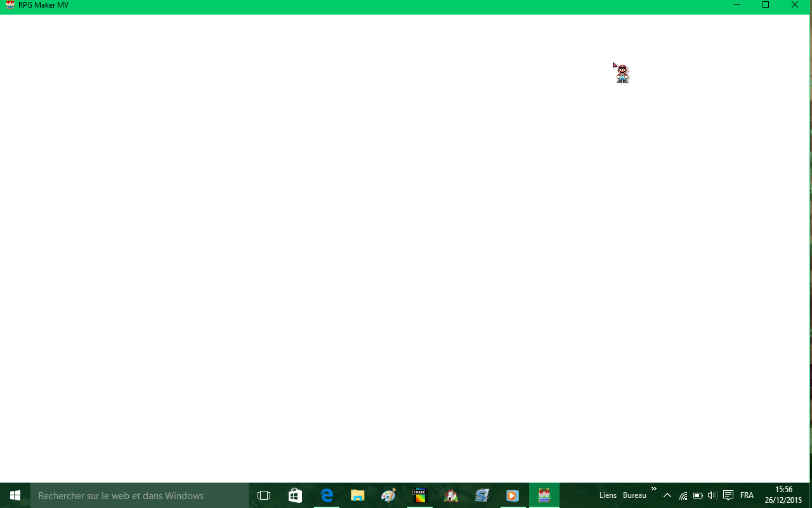Open the Microsoft Edge browser

click(x=327, y=495)
